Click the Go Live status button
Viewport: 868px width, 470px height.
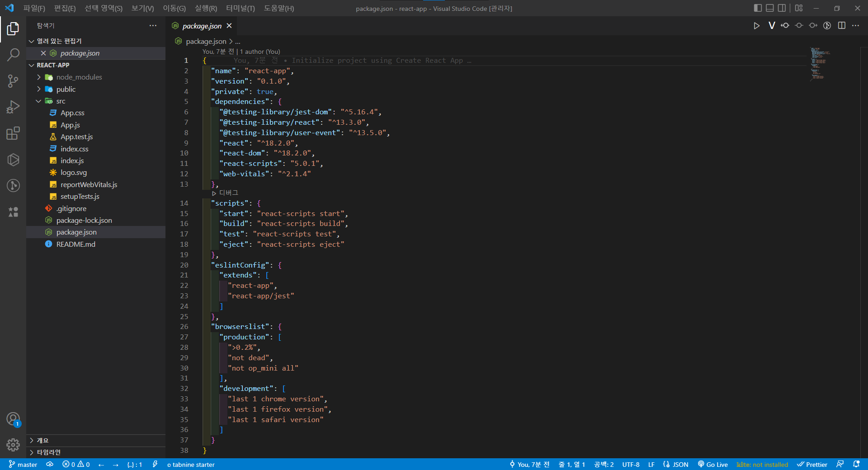click(x=713, y=465)
